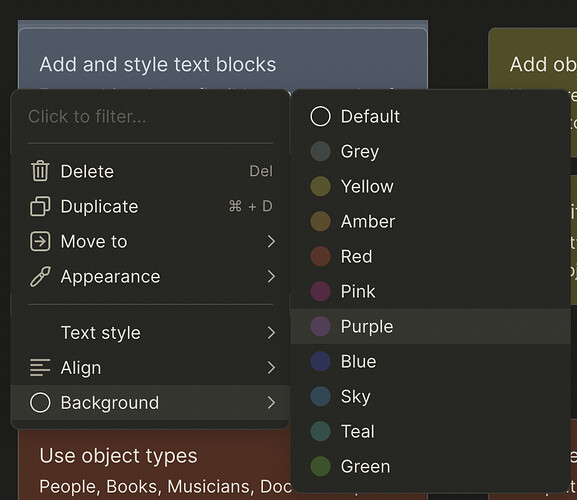The image size is (577, 500).
Task: Click the Move to arrow-in-box icon
Action: (x=40, y=241)
